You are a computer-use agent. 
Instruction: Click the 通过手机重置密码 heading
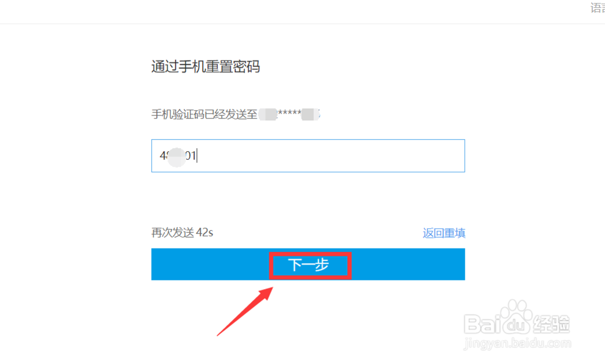pyautogui.click(x=206, y=67)
